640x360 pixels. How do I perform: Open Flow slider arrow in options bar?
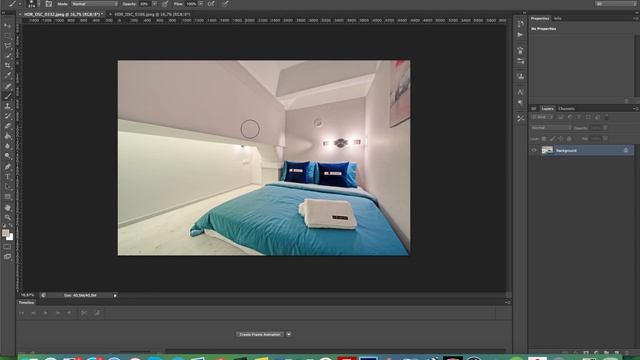(x=200, y=4)
